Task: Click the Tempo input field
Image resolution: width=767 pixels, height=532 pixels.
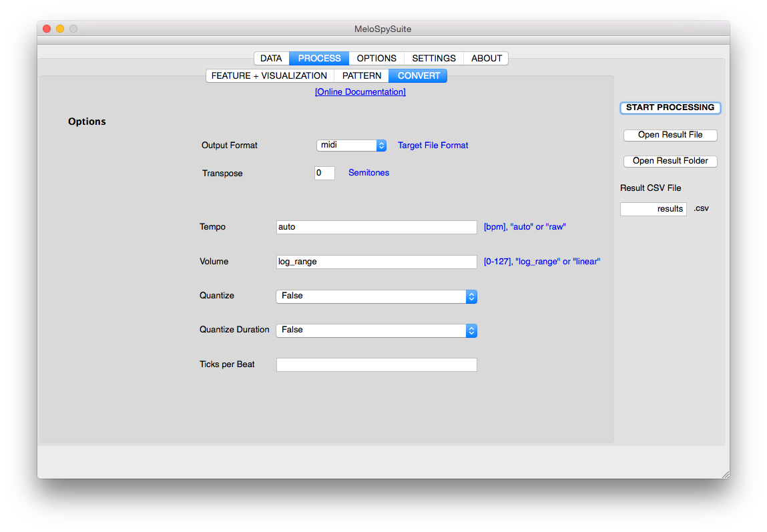Action: coord(376,227)
